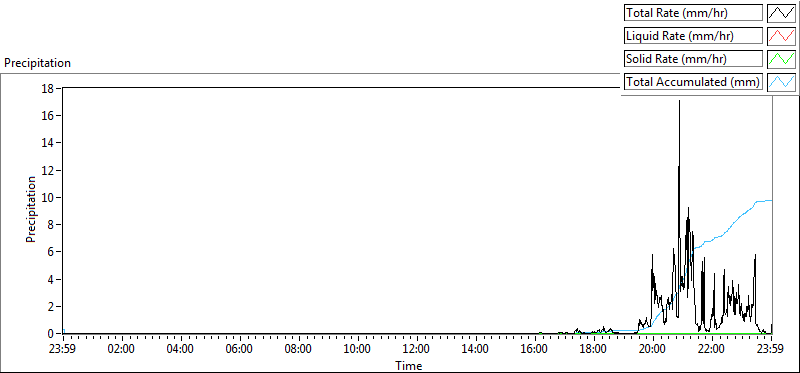Click the 6 y-axis tick label

tap(50, 252)
